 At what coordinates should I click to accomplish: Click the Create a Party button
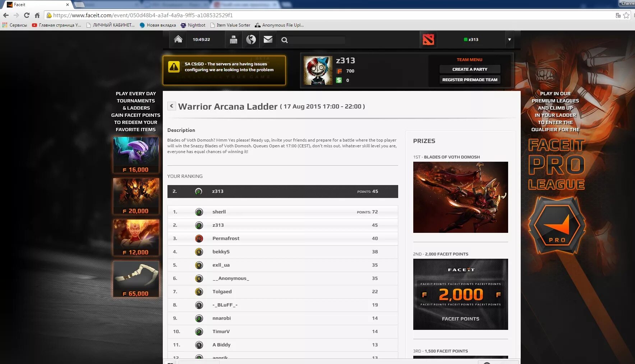(470, 69)
